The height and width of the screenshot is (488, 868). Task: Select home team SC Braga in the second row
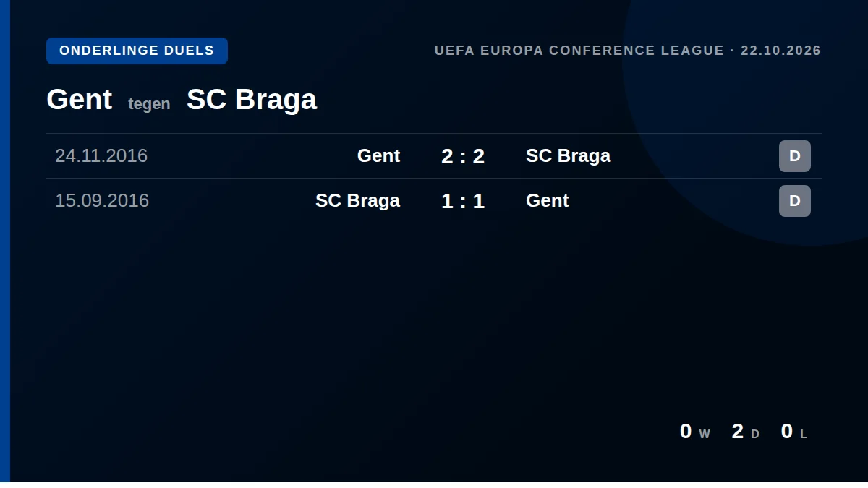pyautogui.click(x=357, y=201)
